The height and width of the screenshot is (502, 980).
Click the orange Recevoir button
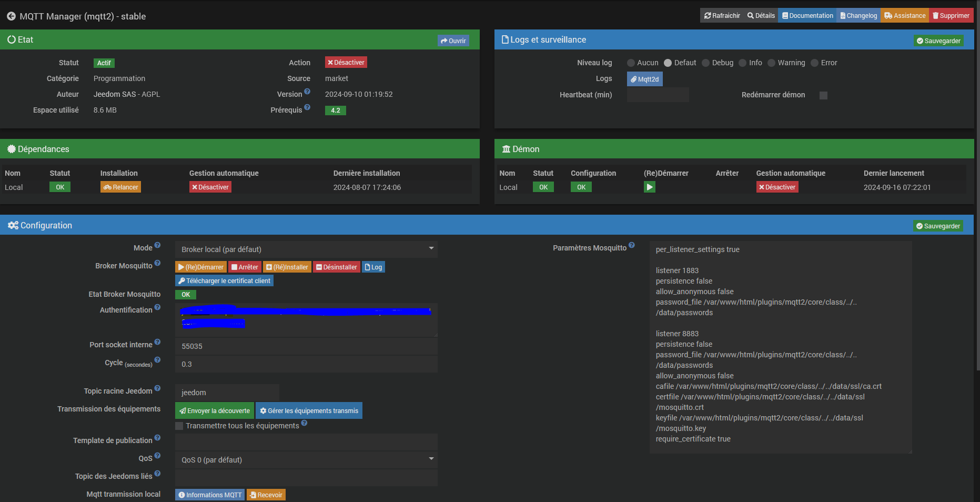coord(266,495)
